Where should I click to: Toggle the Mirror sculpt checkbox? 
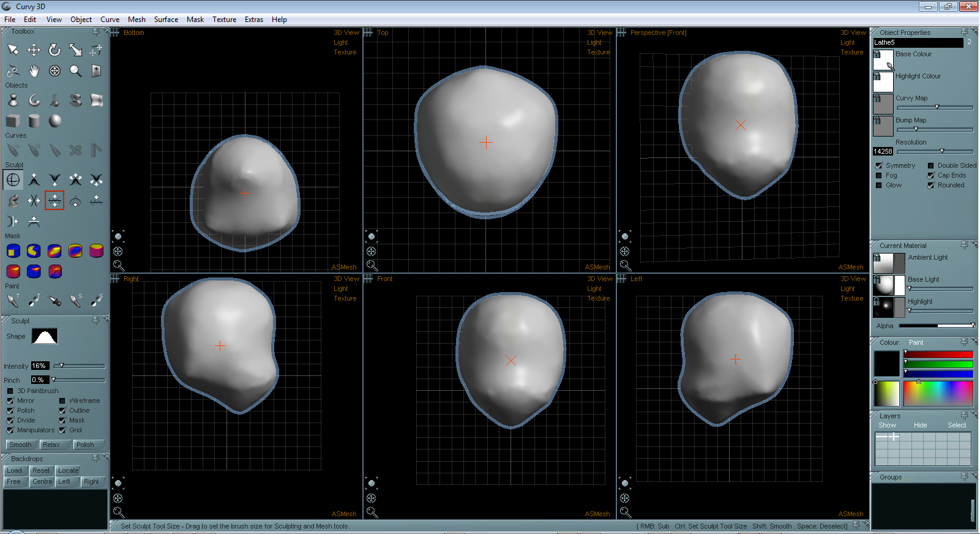tap(10, 401)
